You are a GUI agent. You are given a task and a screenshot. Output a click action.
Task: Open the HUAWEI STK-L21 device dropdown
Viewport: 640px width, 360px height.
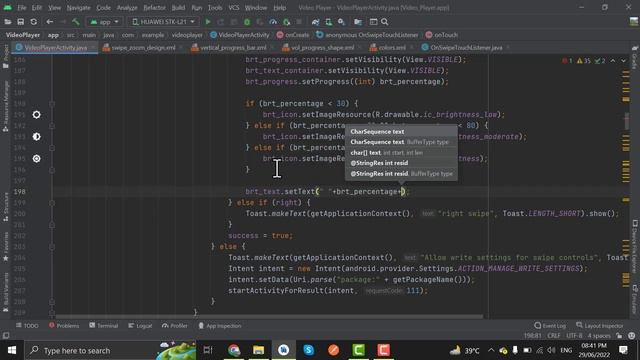163,22
